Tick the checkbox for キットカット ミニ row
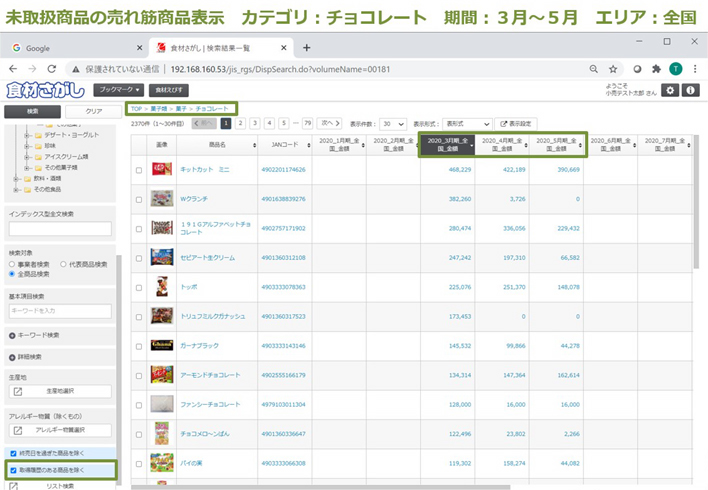 point(139,170)
